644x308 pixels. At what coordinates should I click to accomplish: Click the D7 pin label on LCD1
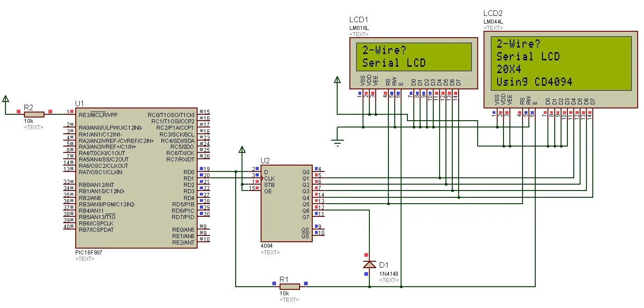click(x=459, y=82)
